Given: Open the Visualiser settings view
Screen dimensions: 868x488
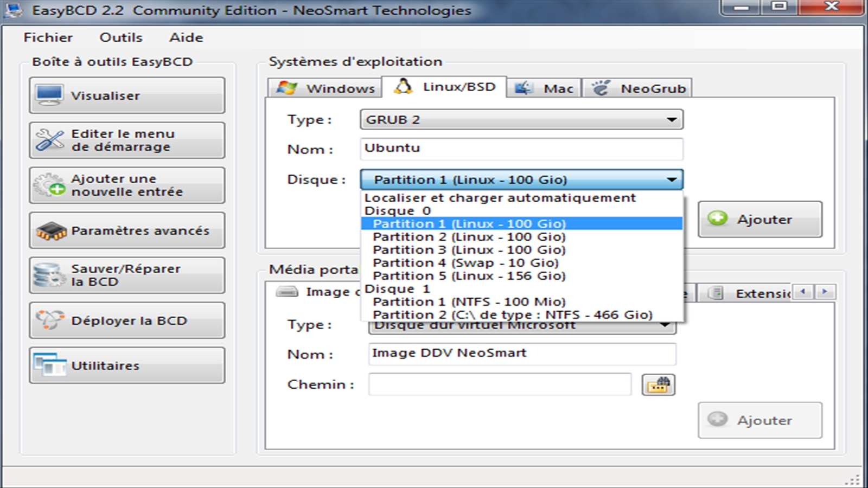Looking at the screenshot, I should [x=127, y=95].
